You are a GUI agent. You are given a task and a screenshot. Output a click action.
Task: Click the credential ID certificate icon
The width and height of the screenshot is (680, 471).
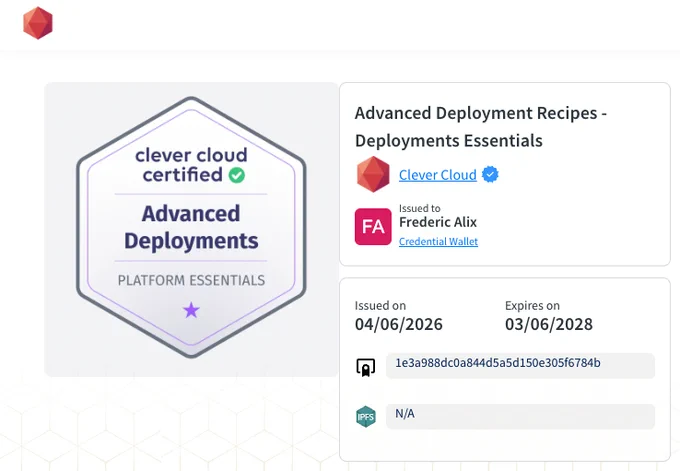pyautogui.click(x=366, y=367)
